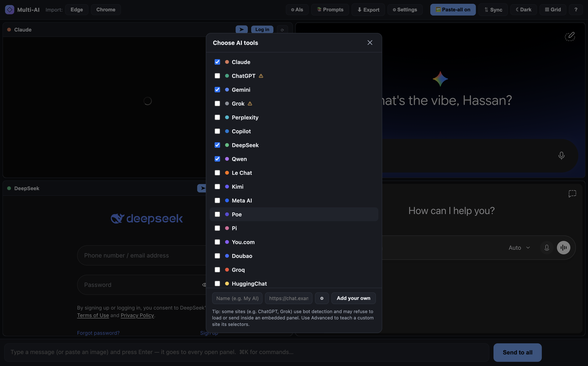Click the Name (e.g. My AI) field
This screenshot has height=366, width=588.
[237, 298]
